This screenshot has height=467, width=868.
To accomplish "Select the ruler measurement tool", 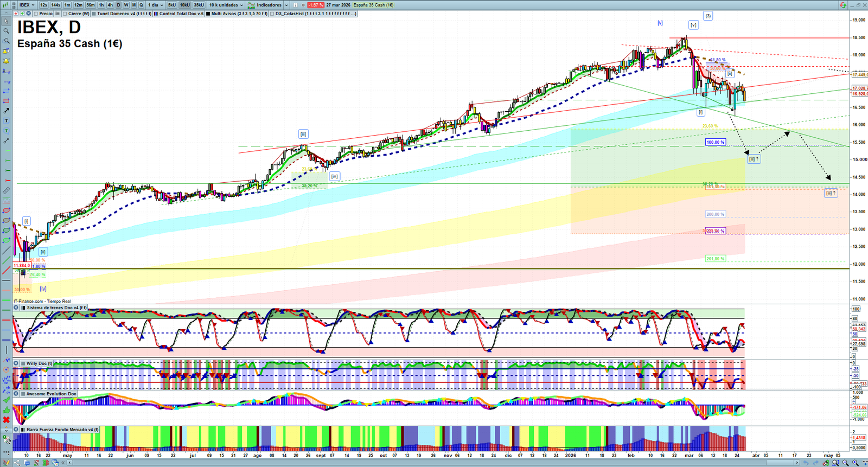I will click(6, 190).
